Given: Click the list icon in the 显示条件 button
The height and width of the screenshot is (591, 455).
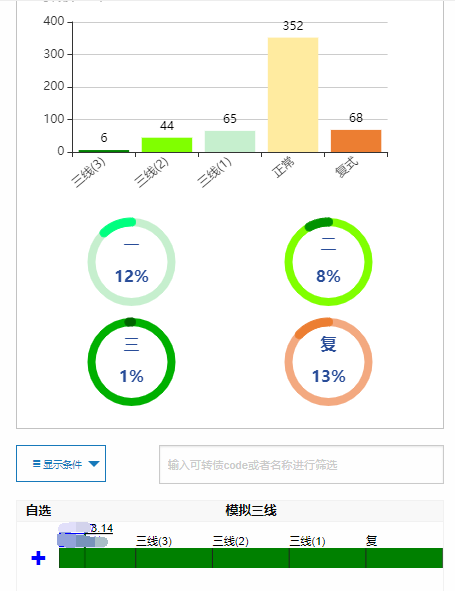Looking at the screenshot, I should coord(37,464).
